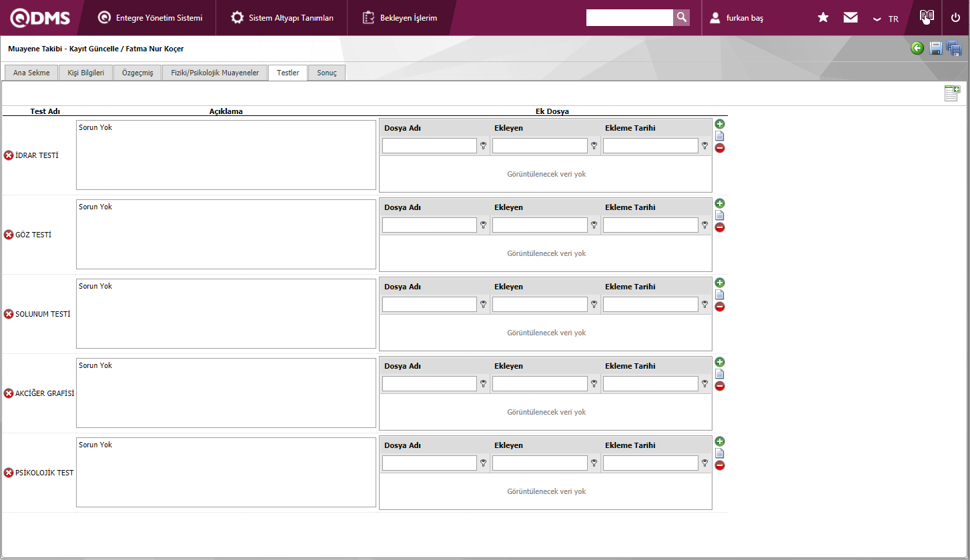The width and height of the screenshot is (970, 560).
Task: Open the mail envelope icon
Action: [851, 18]
